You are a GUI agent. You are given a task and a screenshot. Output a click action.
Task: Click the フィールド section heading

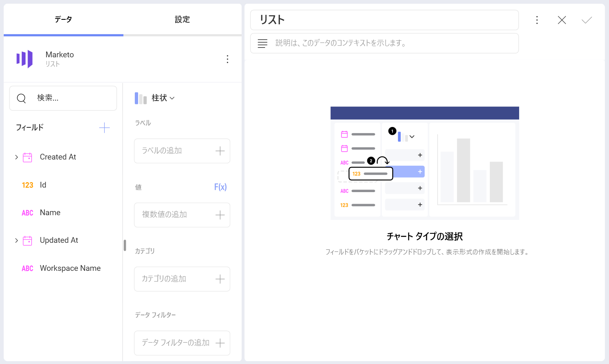point(30,128)
